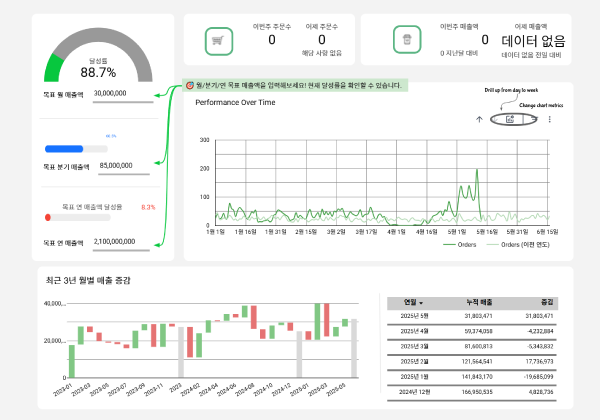
Task: Click the sales money bag icon
Action: tap(407, 40)
